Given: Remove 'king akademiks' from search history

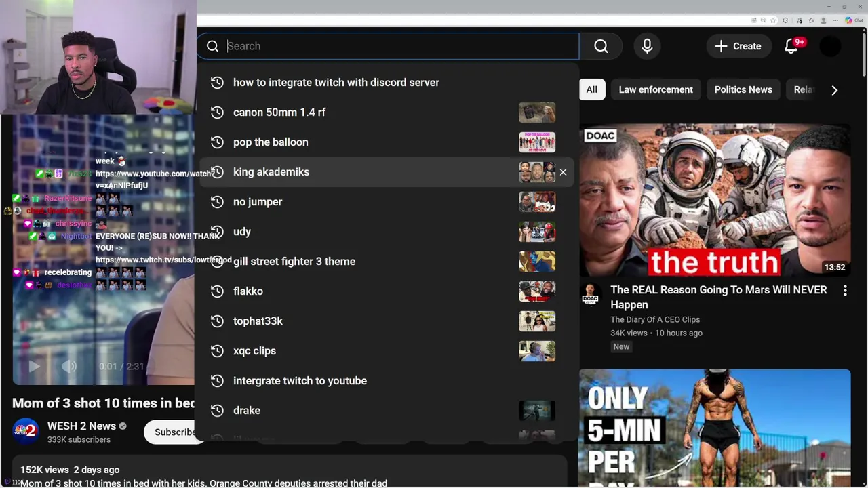Looking at the screenshot, I should tap(563, 172).
